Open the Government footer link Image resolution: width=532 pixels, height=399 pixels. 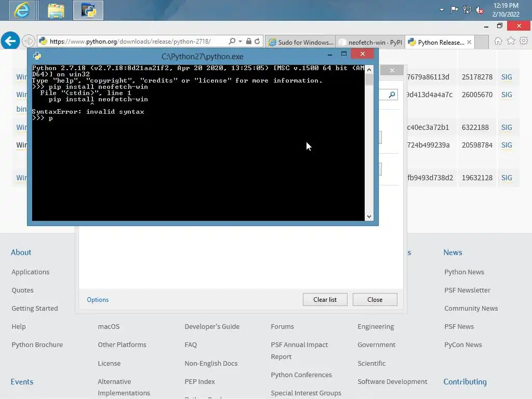[x=377, y=345]
